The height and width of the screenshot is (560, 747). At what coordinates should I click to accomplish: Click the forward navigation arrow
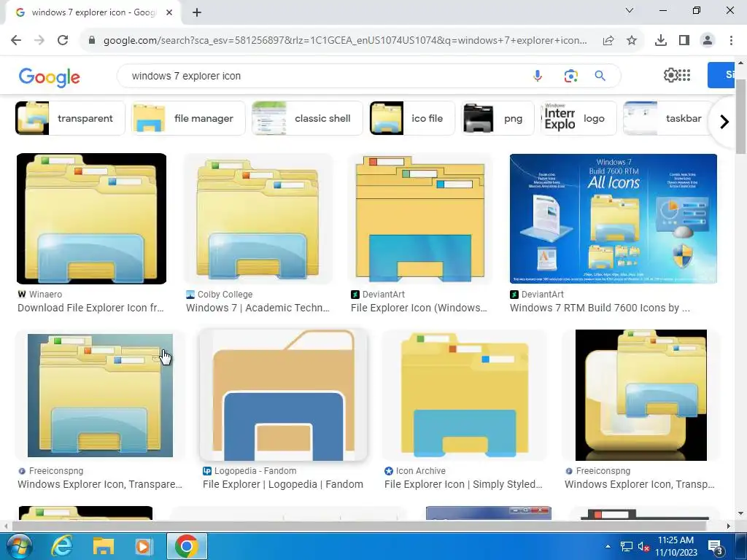39,40
